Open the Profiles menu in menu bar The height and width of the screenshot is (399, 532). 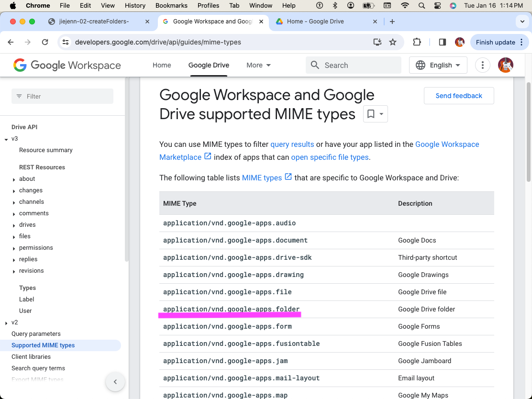click(x=208, y=5)
